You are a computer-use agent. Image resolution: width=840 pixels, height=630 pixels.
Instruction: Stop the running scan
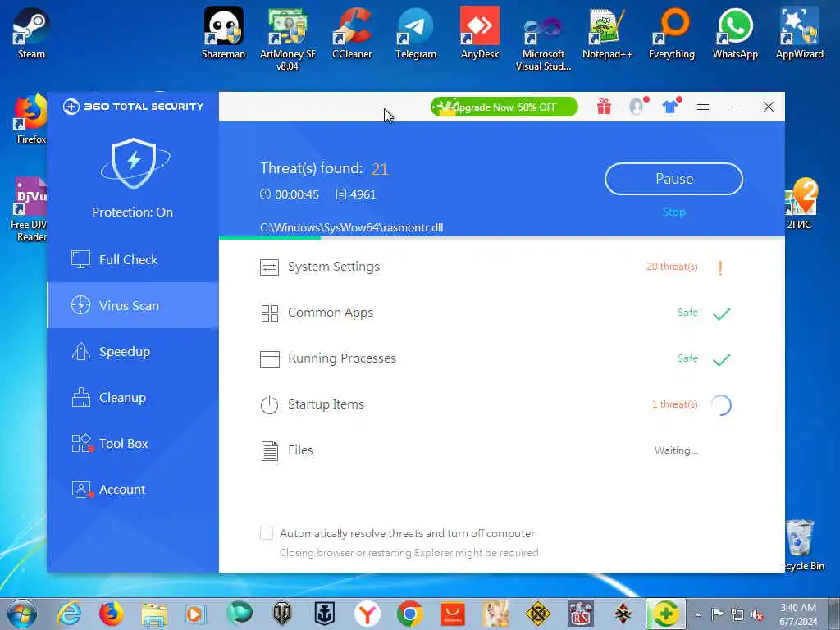point(674,212)
